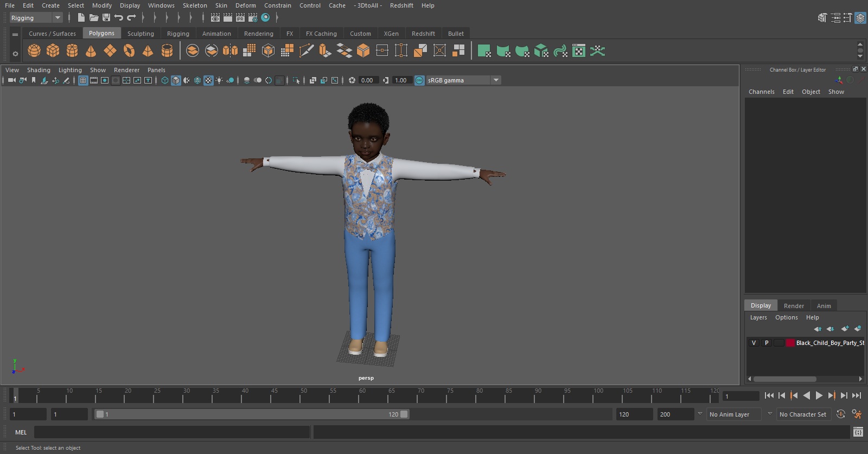
Task: Select the polygon cone shelf icon
Action: (91, 51)
